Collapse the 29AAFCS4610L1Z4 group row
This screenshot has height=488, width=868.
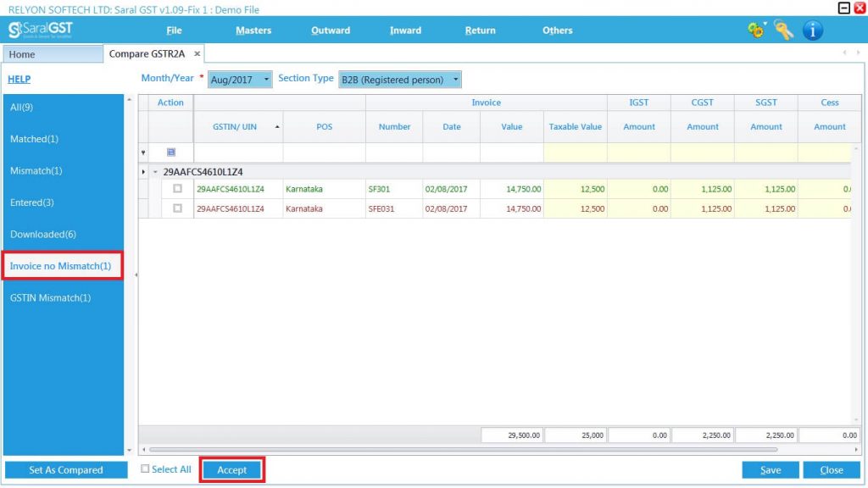156,172
